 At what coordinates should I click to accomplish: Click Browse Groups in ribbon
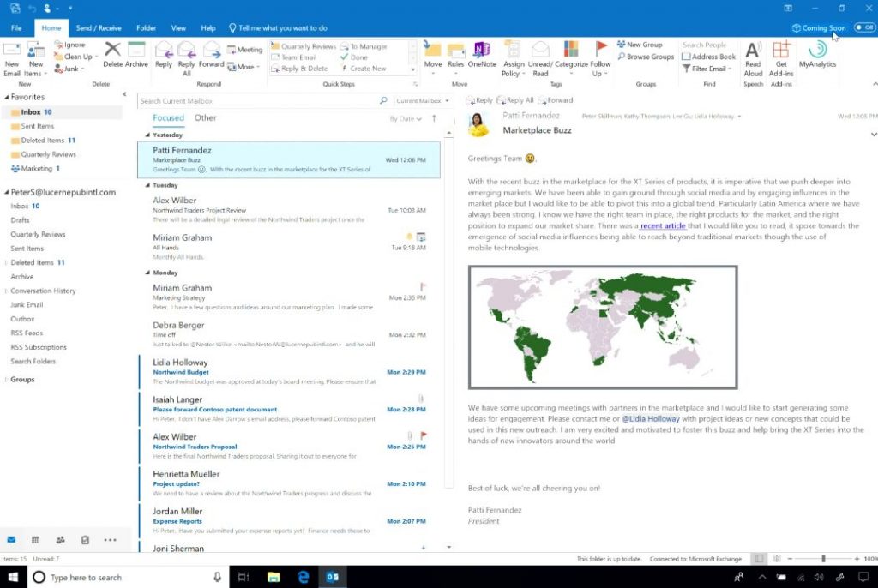click(646, 57)
